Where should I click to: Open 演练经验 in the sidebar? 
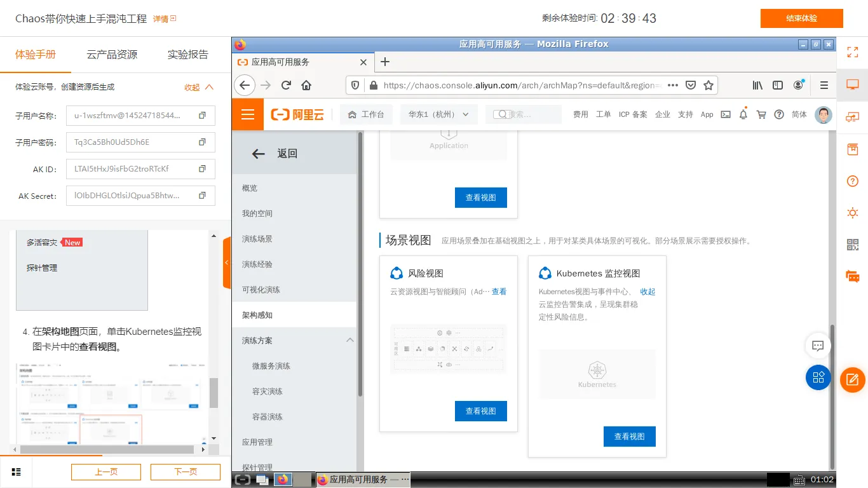tap(294, 264)
